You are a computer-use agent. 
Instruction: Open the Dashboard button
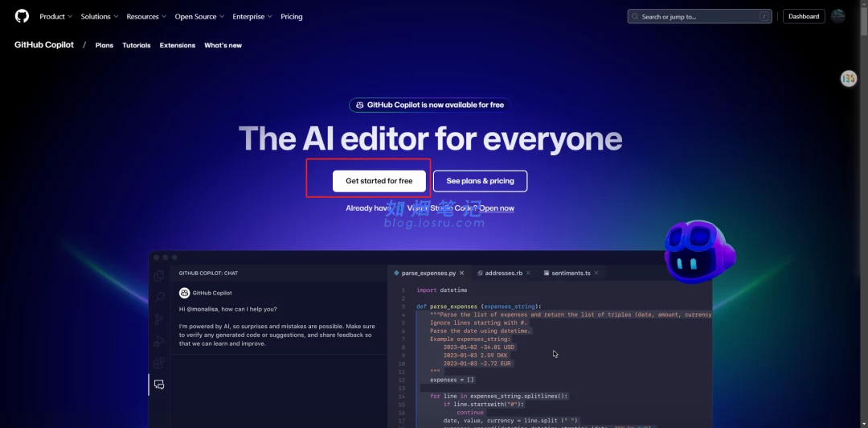click(x=803, y=17)
